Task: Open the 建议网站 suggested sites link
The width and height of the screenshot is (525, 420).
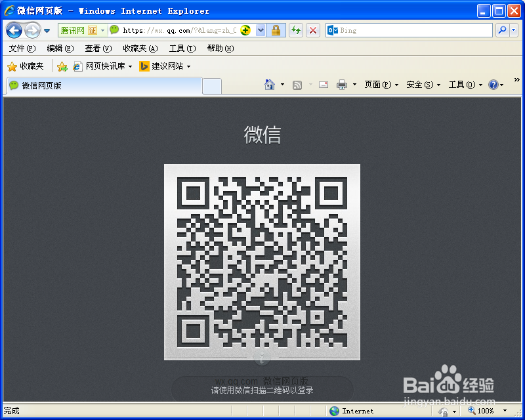Action: [x=165, y=66]
